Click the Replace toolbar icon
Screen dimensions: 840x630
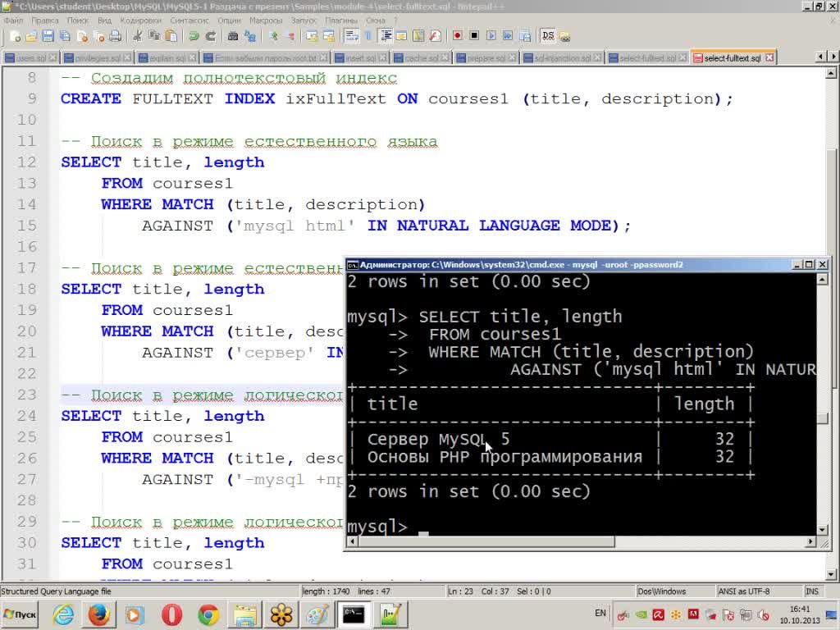tap(249, 36)
